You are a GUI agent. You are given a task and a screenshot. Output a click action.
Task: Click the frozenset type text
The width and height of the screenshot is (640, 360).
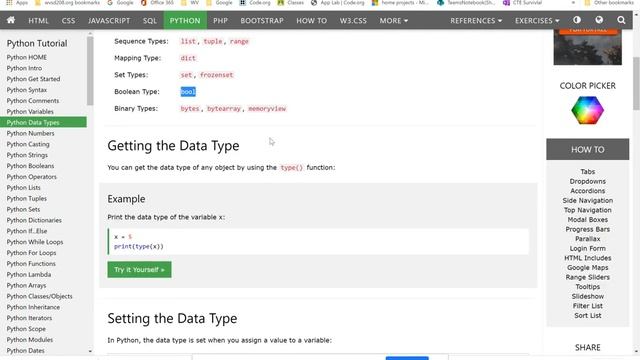(x=217, y=75)
